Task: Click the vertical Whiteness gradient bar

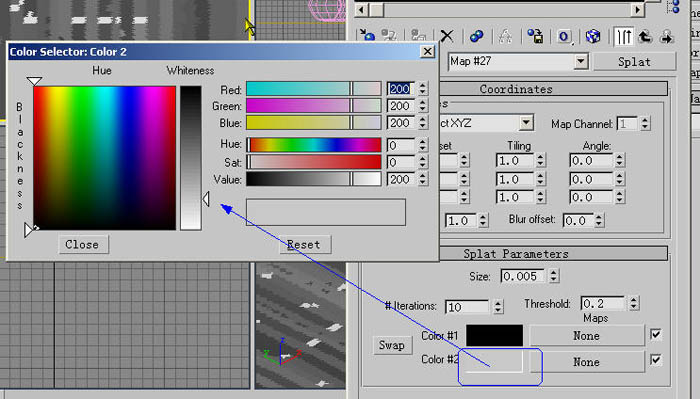Action: tap(191, 158)
